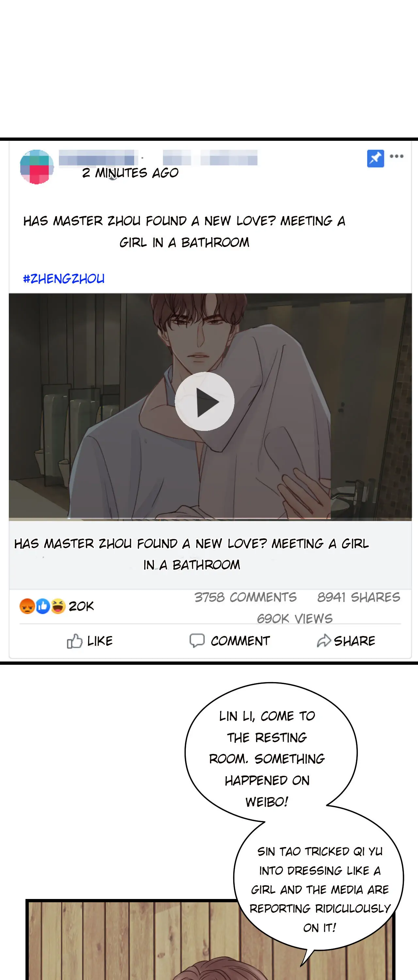Image resolution: width=418 pixels, height=980 pixels.
Task: View the 8941 shares list
Action: point(359,597)
